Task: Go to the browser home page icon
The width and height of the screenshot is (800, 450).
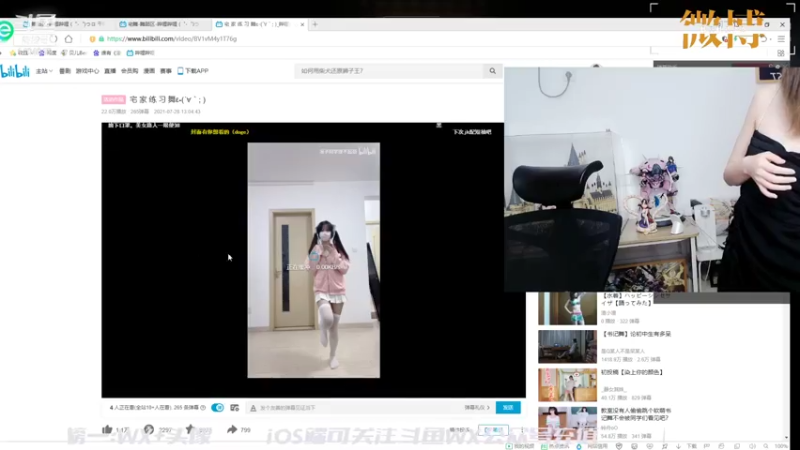Action: coord(68,39)
